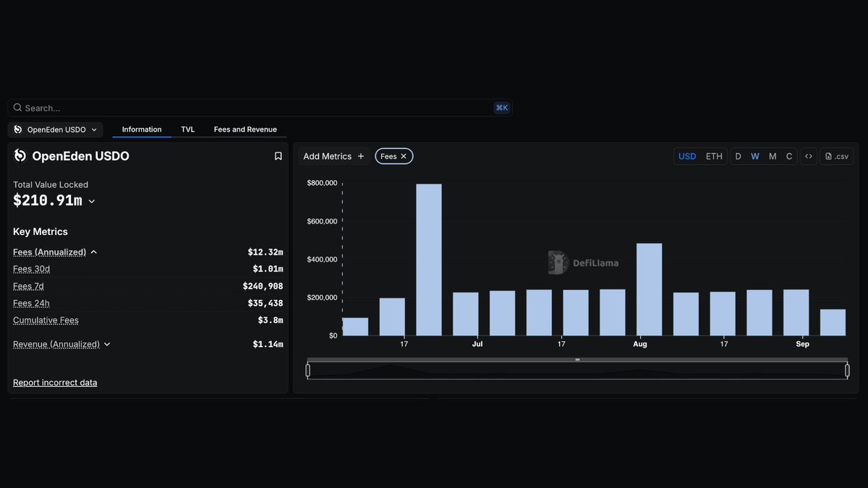The height and width of the screenshot is (488, 868).
Task: Collapse the Fees (Annualized) section
Action: tap(94, 252)
